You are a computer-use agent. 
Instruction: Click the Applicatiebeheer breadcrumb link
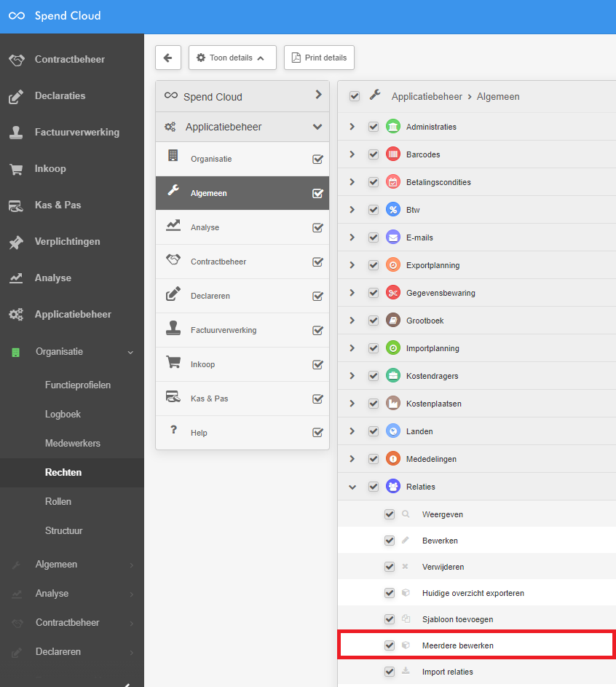tap(427, 96)
